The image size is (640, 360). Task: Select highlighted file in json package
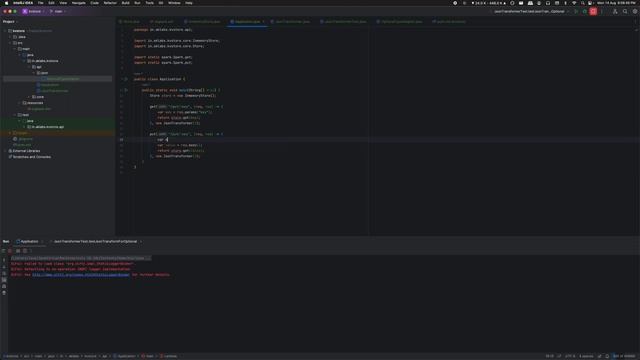point(58,79)
